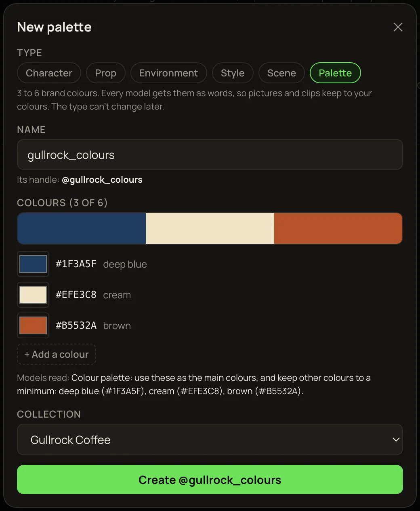The image size is (420, 511).
Task: Click the @gullrock_colours handle text
Action: coord(102,180)
